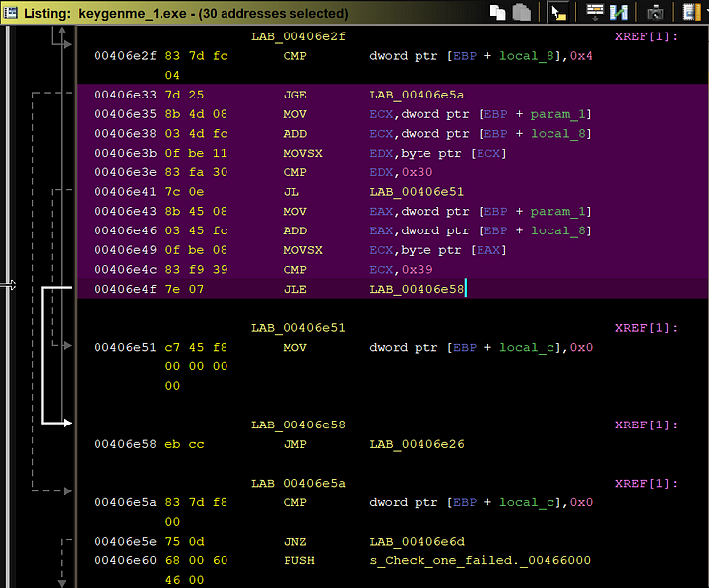Click XREF[1] beside LAB_00406e51

[646, 327]
